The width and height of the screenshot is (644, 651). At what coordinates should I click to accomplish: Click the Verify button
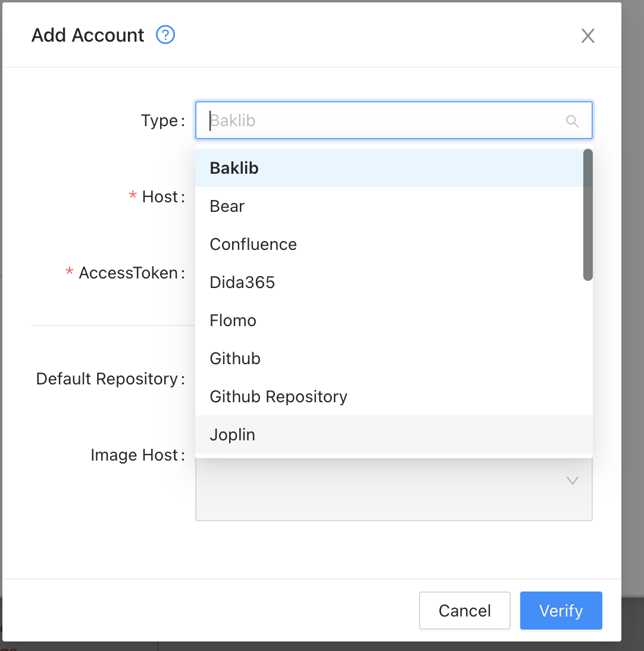click(561, 611)
